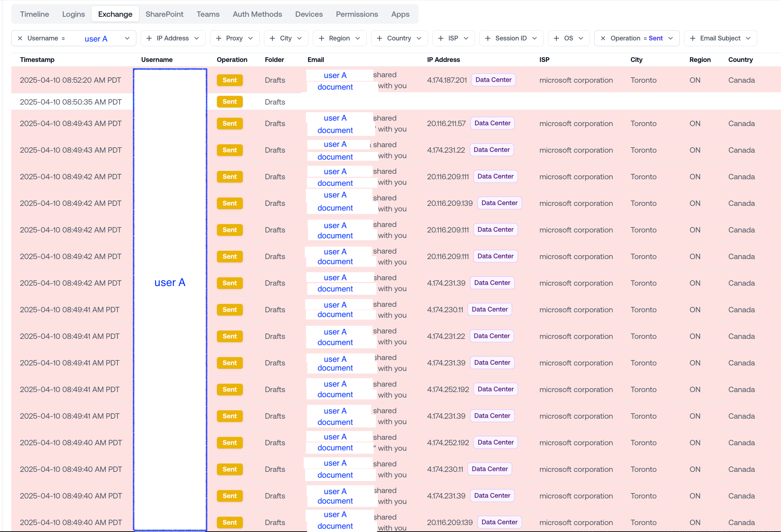
Task: Sort by the Timestamp column header
Action: (37, 60)
